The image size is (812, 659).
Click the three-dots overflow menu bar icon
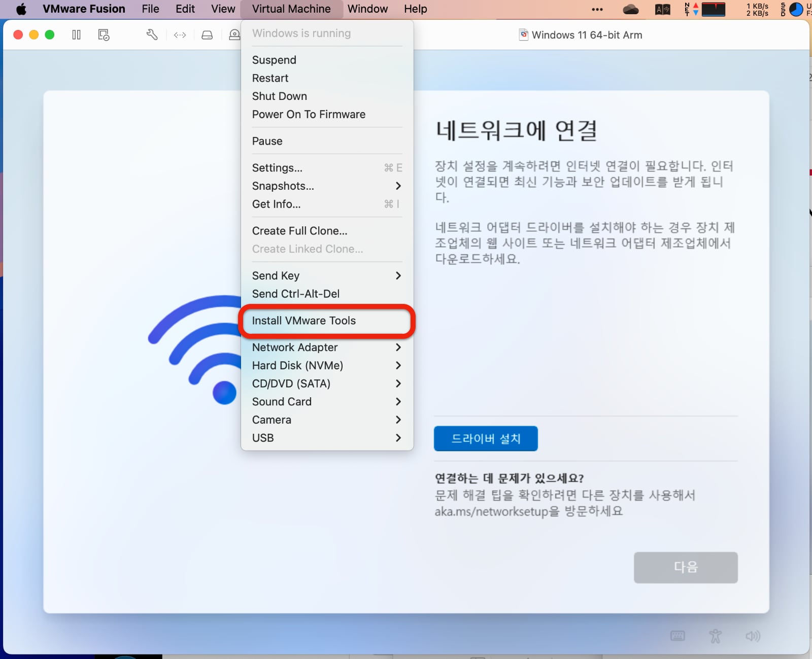597,9
